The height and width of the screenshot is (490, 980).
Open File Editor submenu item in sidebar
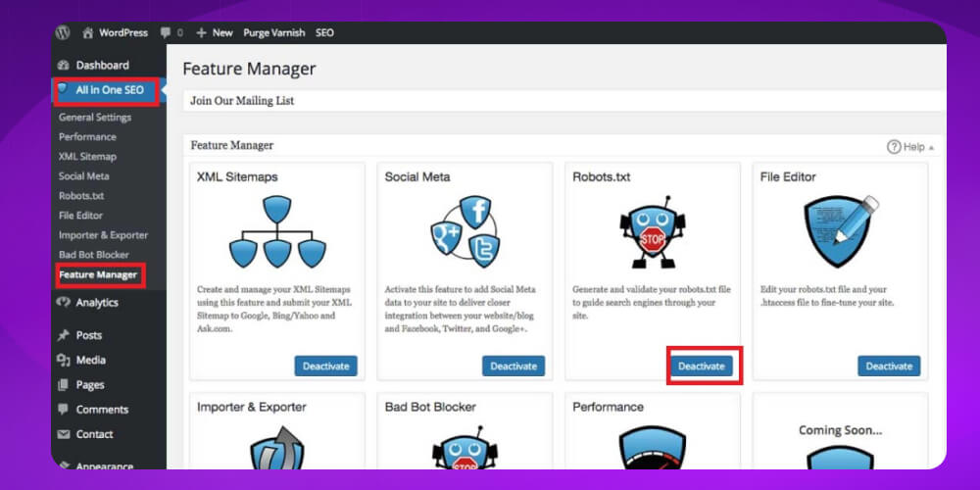tap(80, 216)
